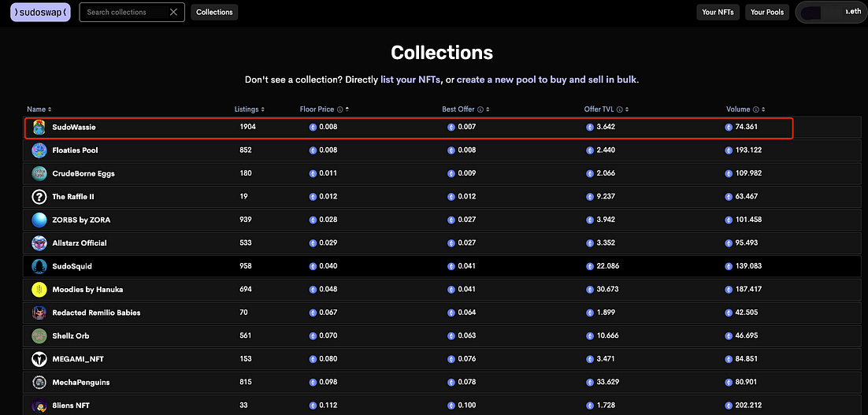Click ETH icon beside SudoSquid volume 139.083
Screen dimensions: 868x415
(729, 267)
